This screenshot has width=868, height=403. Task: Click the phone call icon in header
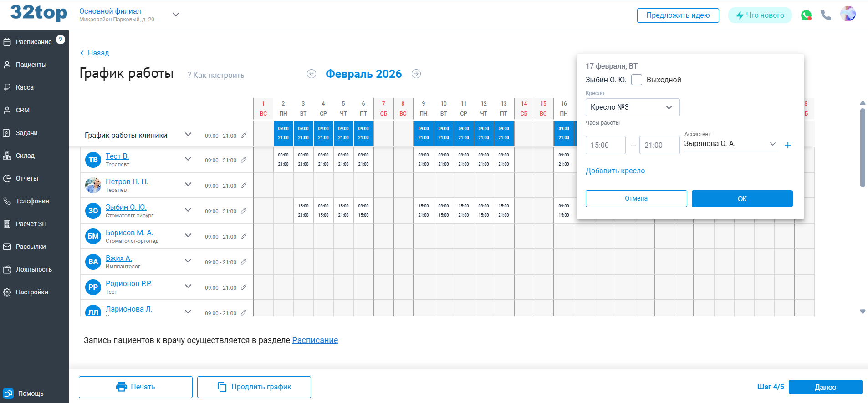click(826, 15)
